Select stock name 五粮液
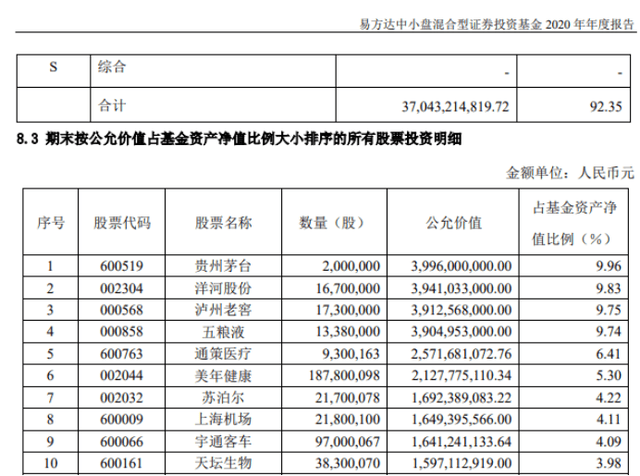The width and height of the screenshot is (640, 476). pos(223,331)
